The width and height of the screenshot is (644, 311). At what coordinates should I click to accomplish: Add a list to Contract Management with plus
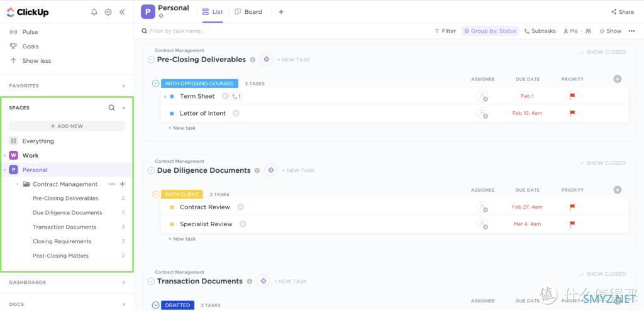123,184
